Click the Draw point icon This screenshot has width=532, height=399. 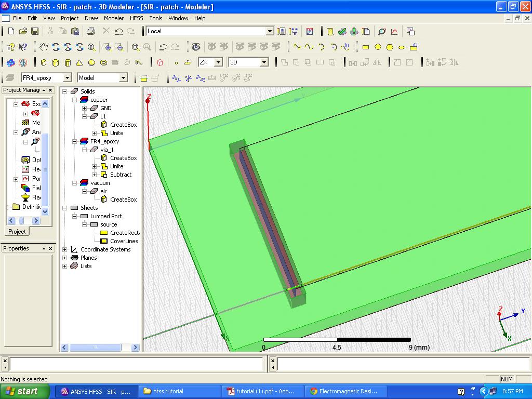point(176,63)
